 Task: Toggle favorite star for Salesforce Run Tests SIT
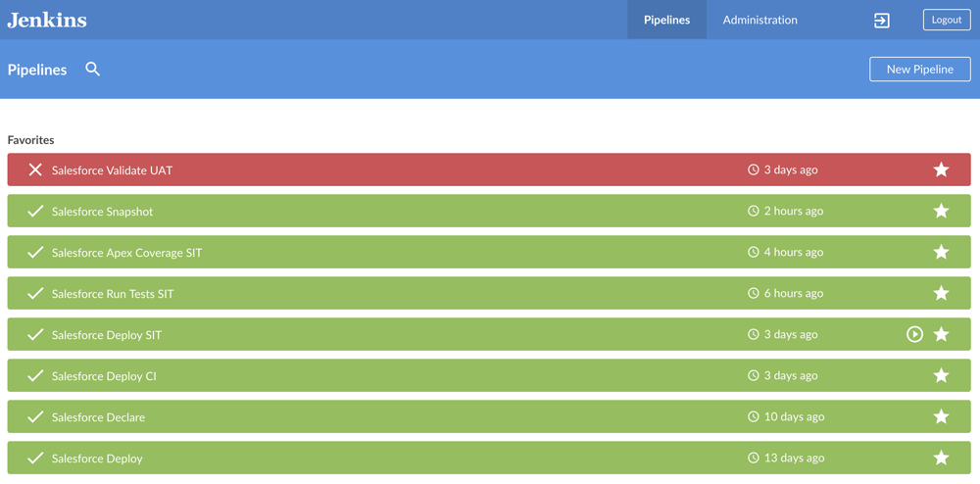pyautogui.click(x=941, y=293)
